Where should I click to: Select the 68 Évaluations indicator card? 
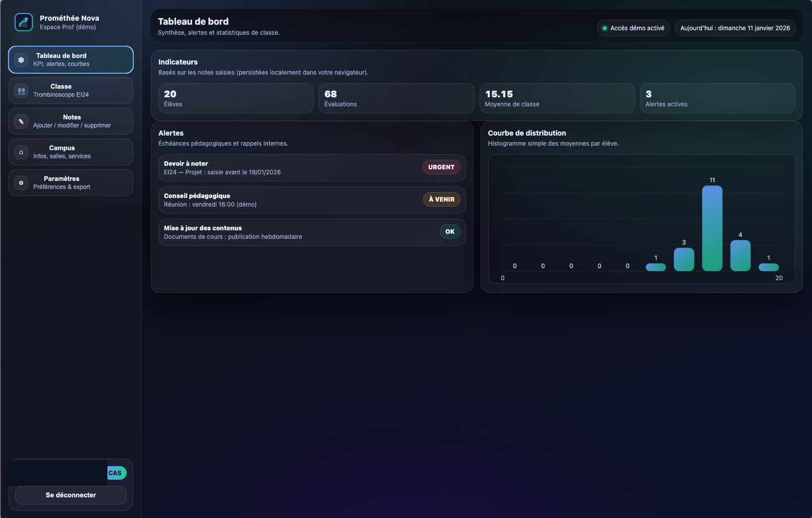396,98
